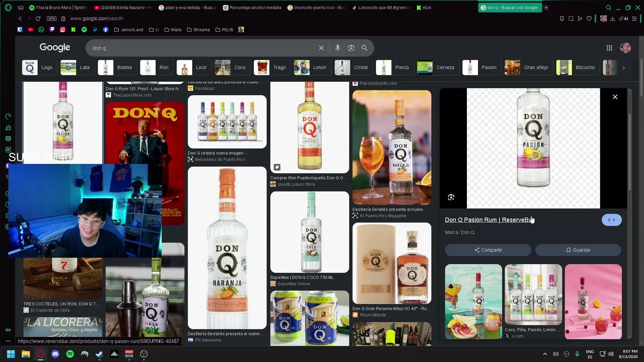Viewport: 644px width, 362px height.
Task: Open the PayPal bookmark icon
Action: point(95,30)
